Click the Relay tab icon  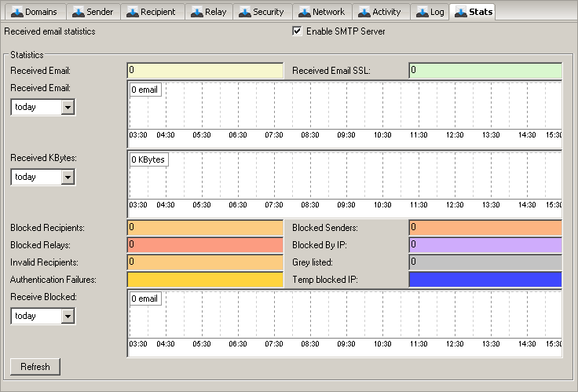(x=196, y=12)
